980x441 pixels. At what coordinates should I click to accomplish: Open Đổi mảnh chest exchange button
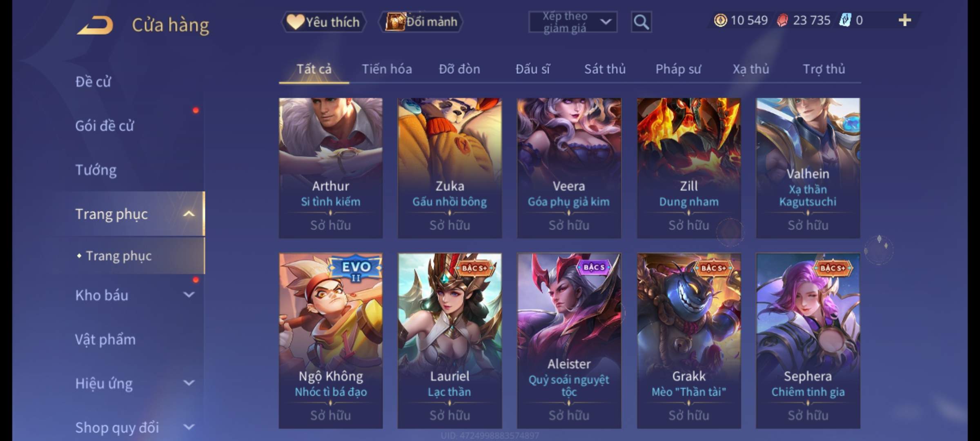click(421, 22)
